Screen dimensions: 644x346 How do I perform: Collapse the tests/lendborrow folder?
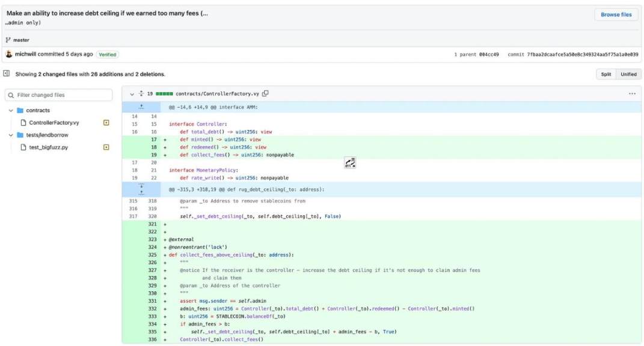click(x=11, y=135)
